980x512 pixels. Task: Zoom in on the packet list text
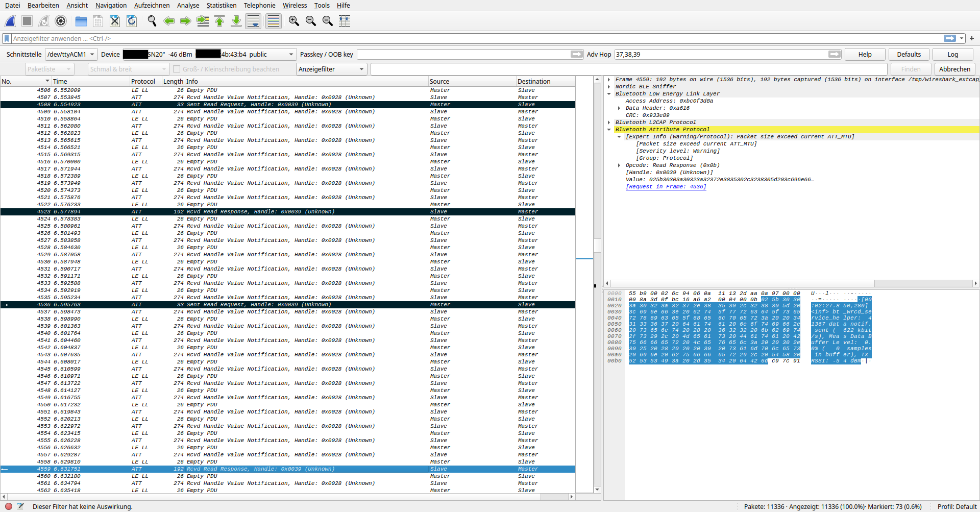pyautogui.click(x=293, y=21)
